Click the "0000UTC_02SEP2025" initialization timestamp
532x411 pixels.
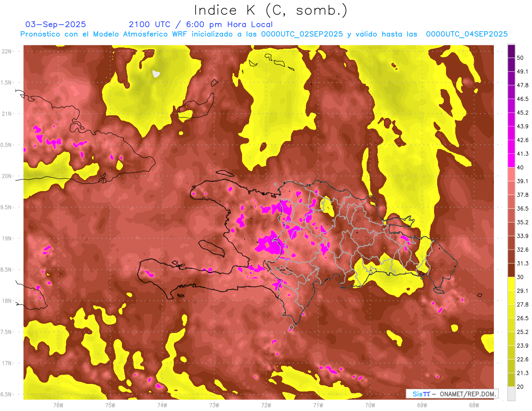[301, 34]
